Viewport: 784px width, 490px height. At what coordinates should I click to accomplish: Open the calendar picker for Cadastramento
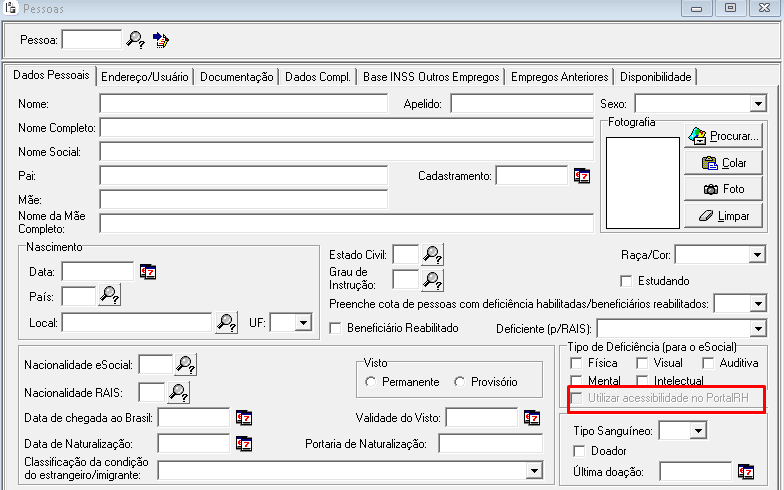point(582,176)
